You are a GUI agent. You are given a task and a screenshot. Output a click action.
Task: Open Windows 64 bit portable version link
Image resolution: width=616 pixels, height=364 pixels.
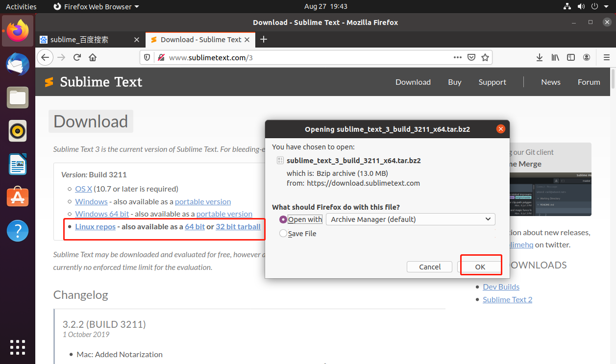[x=224, y=214]
